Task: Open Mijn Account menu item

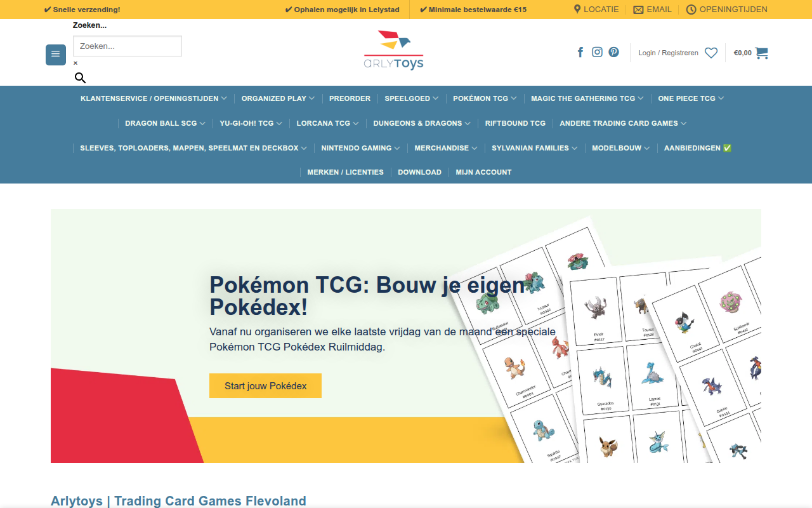Action: [483, 172]
